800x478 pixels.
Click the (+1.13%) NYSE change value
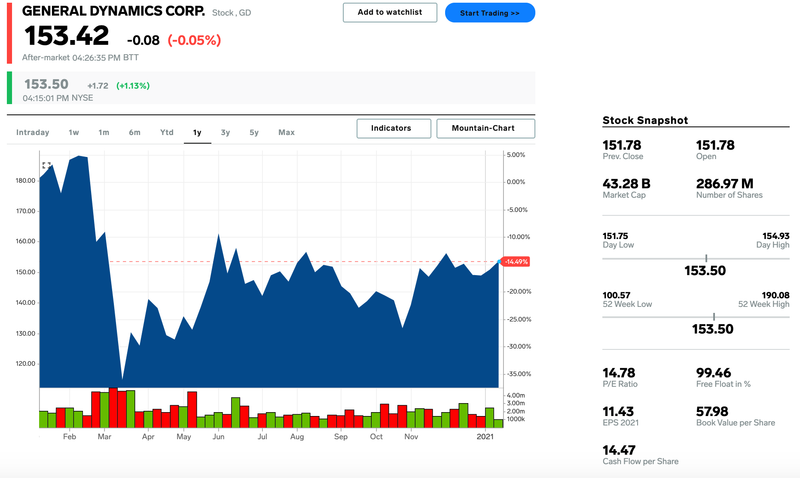click(133, 86)
